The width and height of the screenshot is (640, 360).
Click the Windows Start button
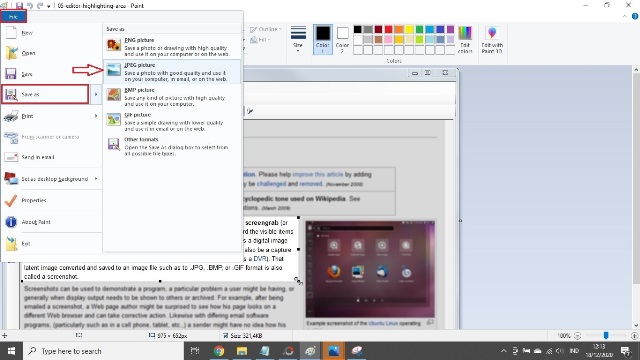pos(11,351)
